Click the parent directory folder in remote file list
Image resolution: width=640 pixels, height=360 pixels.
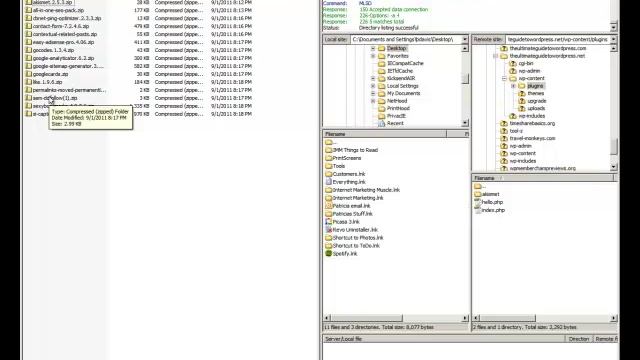coord(478,187)
